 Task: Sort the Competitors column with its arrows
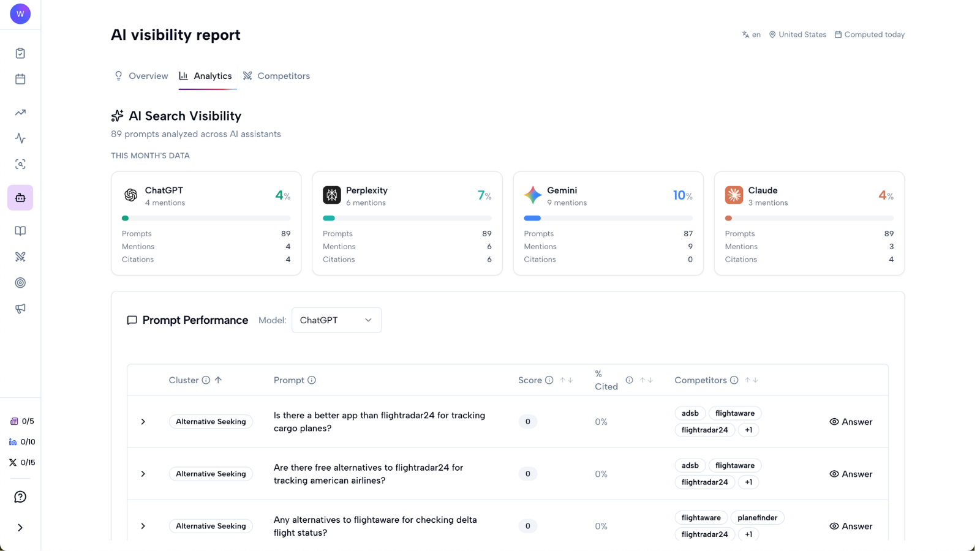coord(752,380)
